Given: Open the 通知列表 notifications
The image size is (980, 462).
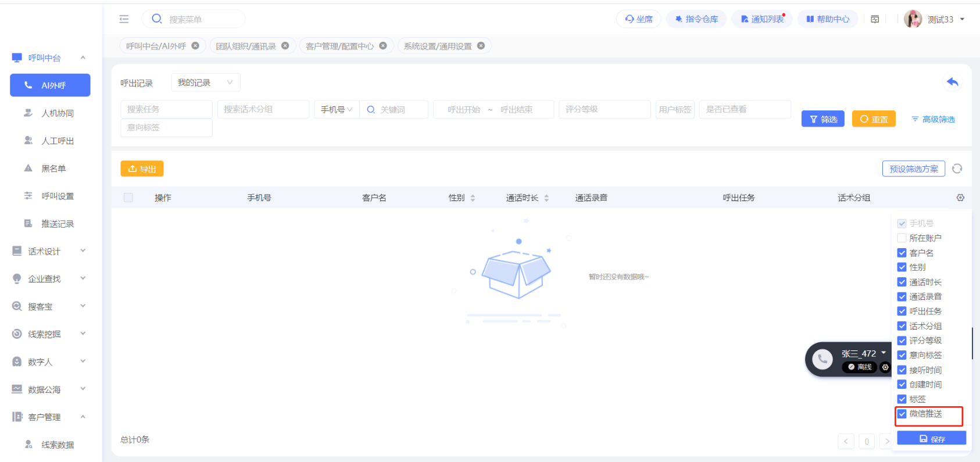Looking at the screenshot, I should click(761, 19).
